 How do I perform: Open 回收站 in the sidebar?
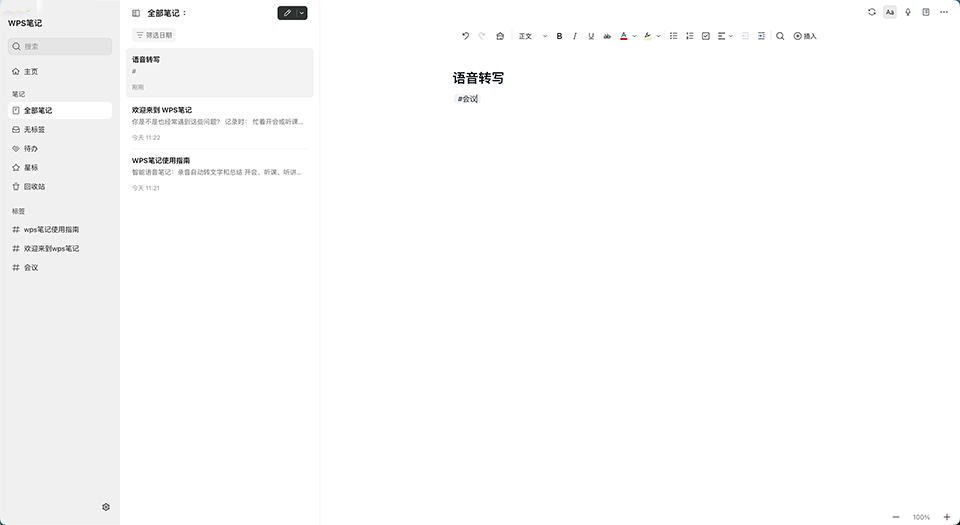tap(34, 186)
